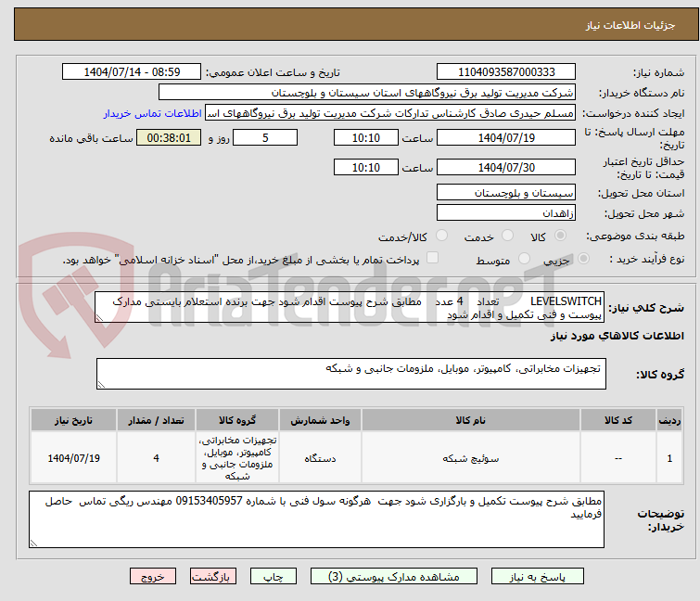Image resolution: width=700 pixels, height=601 pixels.
Task: Click the خروج exit button
Action: coord(153,577)
